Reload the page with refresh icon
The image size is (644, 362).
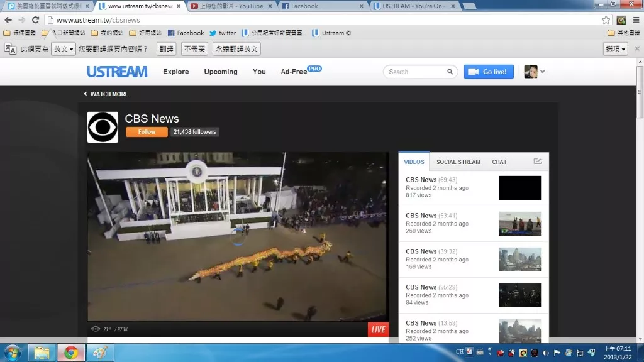pos(36,19)
